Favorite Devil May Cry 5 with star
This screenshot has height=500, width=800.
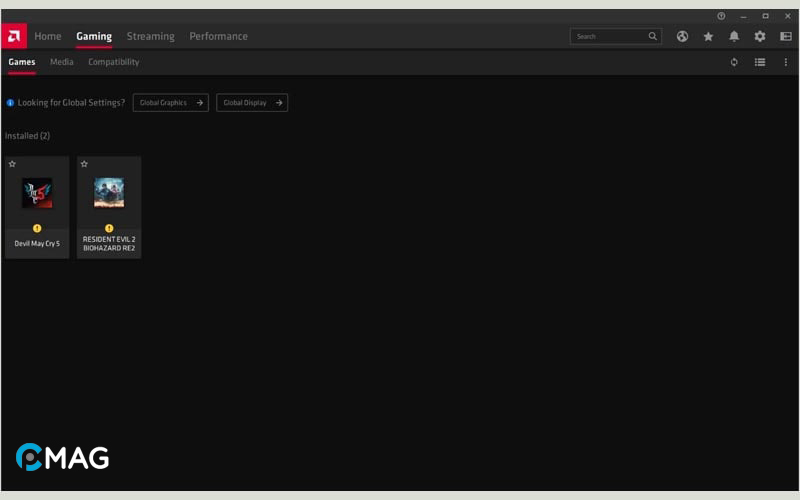[12, 164]
